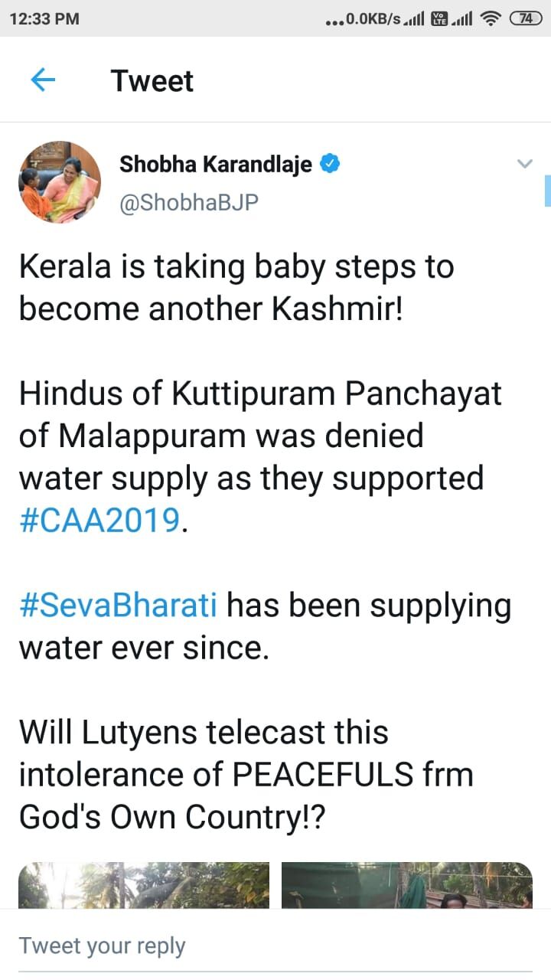Tap the Wi-Fi status icon
This screenshot has width=551, height=980.
pyautogui.click(x=490, y=18)
